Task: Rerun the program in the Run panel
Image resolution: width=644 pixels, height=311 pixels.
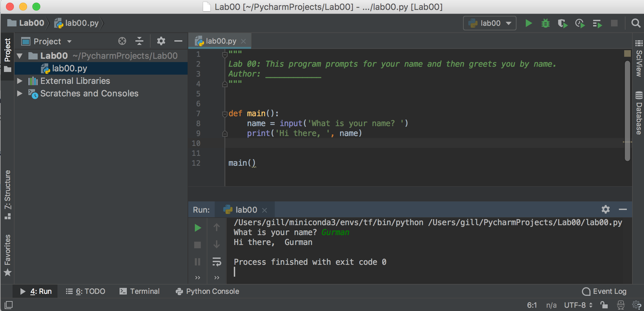Action: [x=197, y=228]
